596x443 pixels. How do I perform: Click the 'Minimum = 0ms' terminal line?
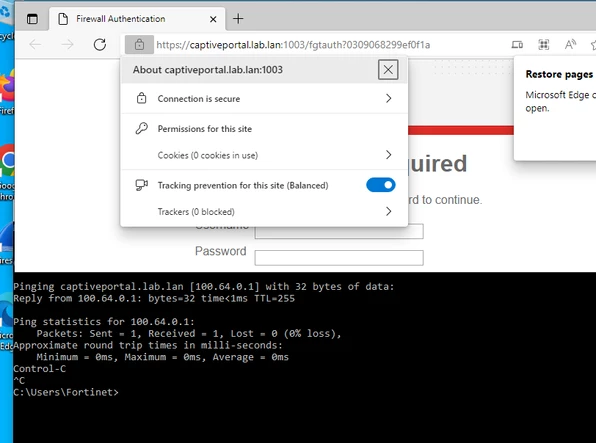coord(162,357)
